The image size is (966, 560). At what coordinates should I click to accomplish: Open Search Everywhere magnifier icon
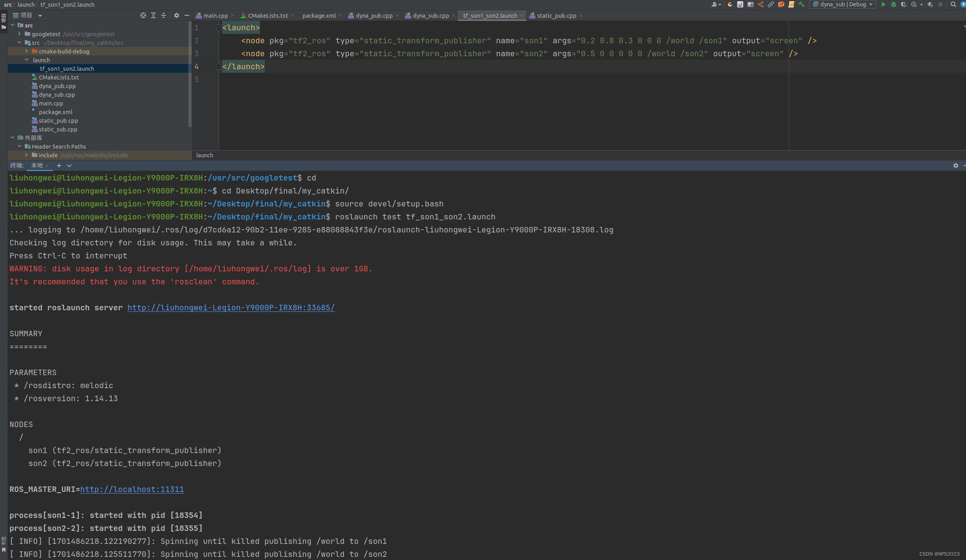pos(953,4)
